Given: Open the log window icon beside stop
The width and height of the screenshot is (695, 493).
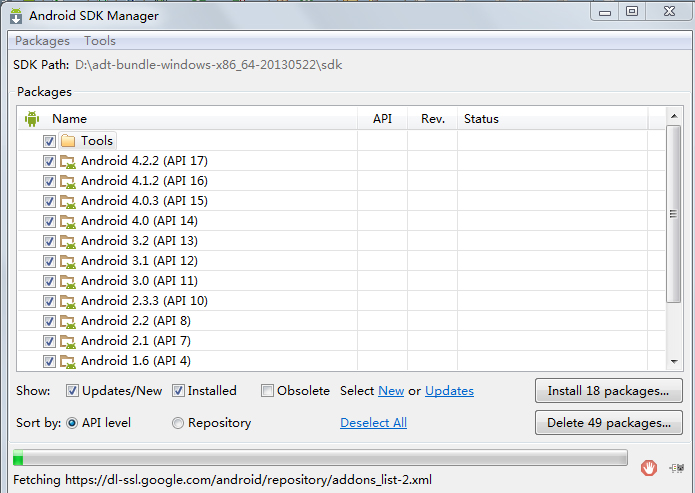Looking at the screenshot, I should (677, 468).
